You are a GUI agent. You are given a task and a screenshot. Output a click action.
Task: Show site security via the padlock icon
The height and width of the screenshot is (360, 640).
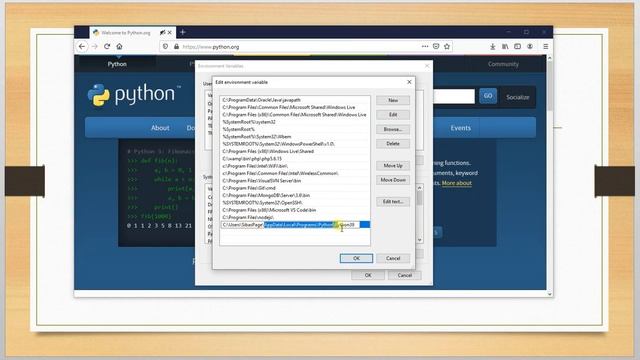176,47
